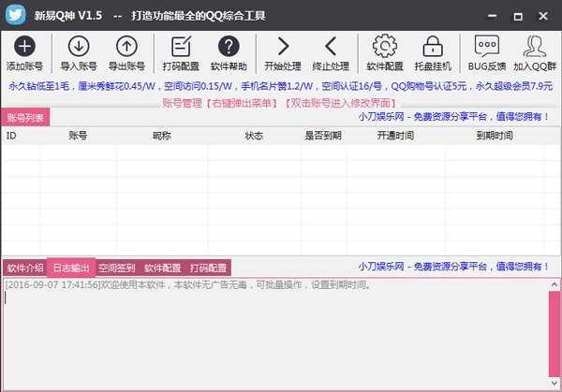Click the 昵称 column header
562x392 pixels.
click(x=162, y=136)
